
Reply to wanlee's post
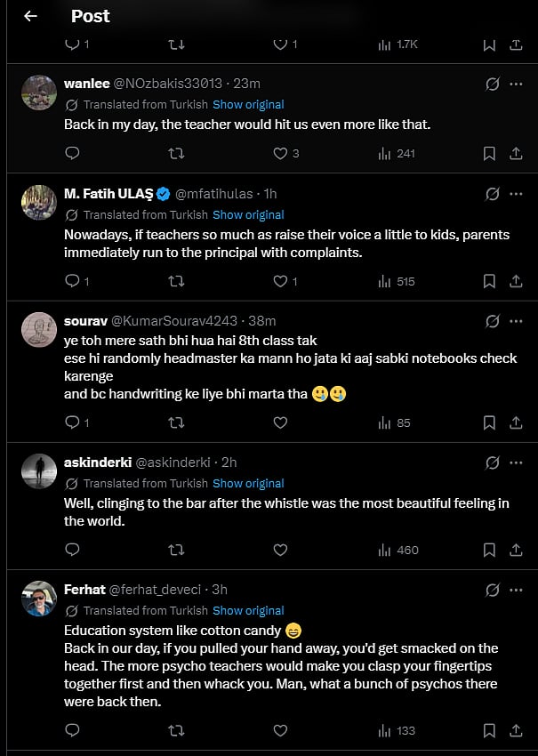point(73,153)
